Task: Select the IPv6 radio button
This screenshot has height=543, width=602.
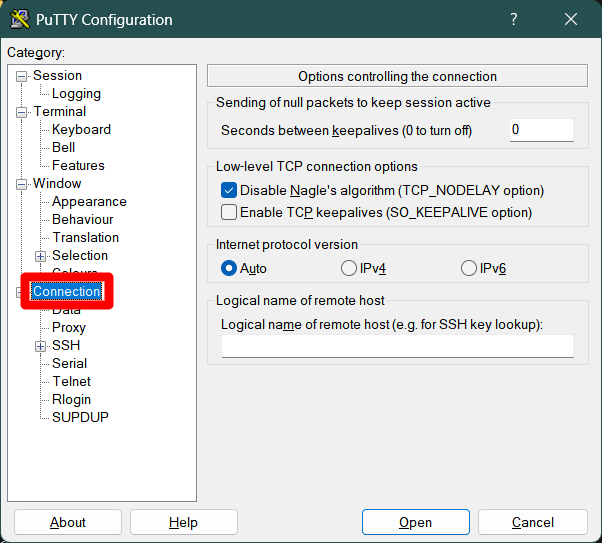Action: tap(469, 268)
